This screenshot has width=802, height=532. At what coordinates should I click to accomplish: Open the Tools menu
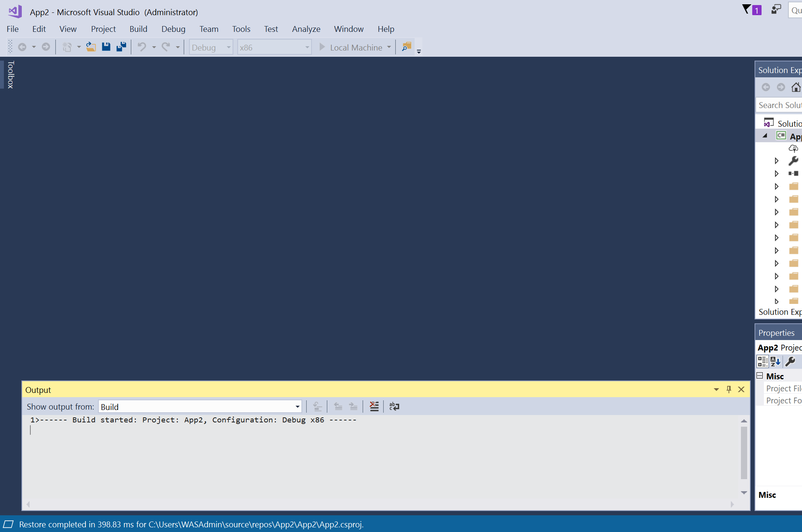coord(241,29)
